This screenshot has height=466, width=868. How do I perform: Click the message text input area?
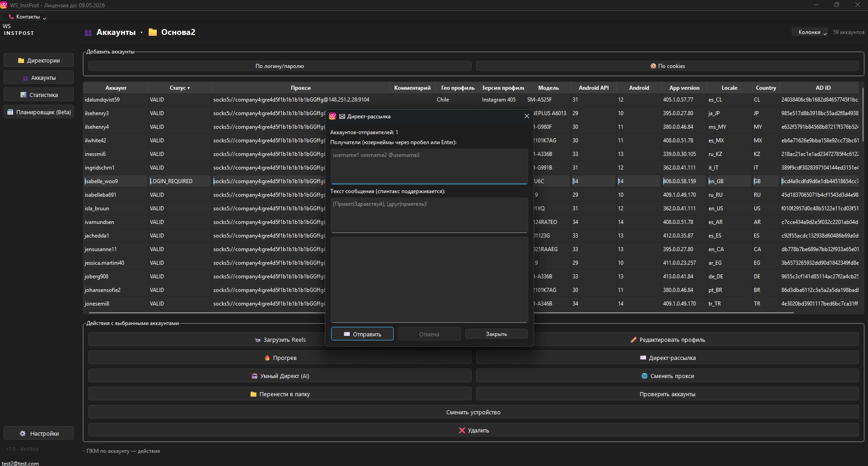(429, 215)
